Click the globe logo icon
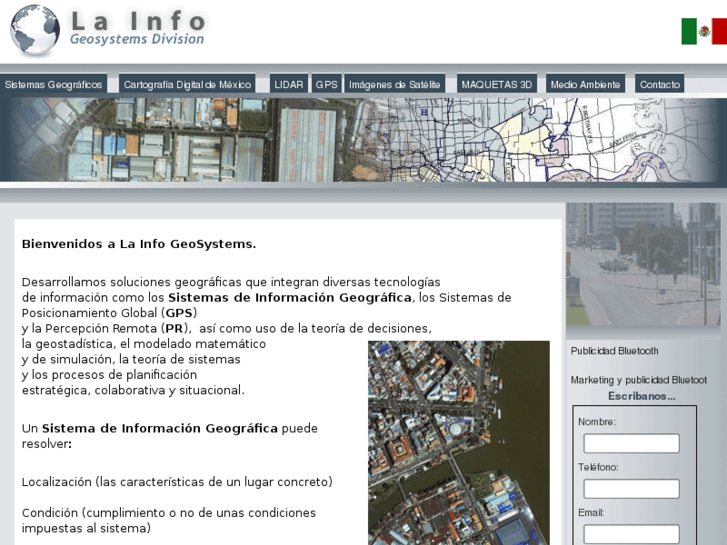The width and height of the screenshot is (727, 545). (x=35, y=30)
